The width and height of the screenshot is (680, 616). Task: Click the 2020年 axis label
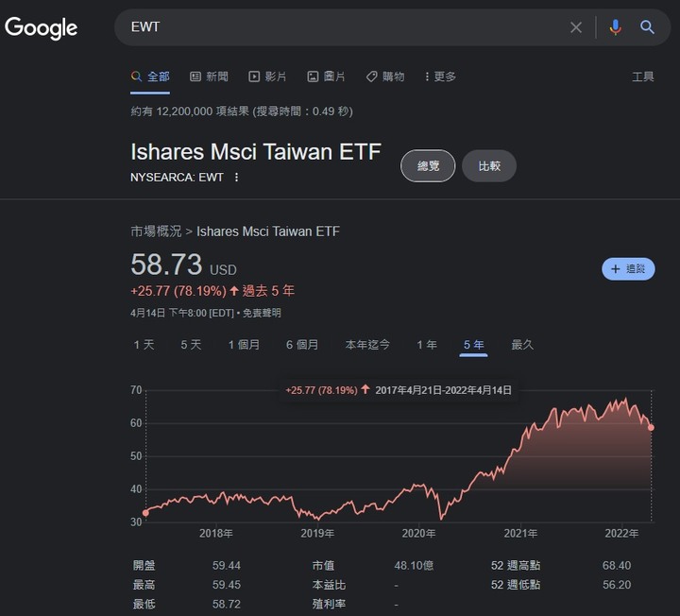[x=418, y=533]
